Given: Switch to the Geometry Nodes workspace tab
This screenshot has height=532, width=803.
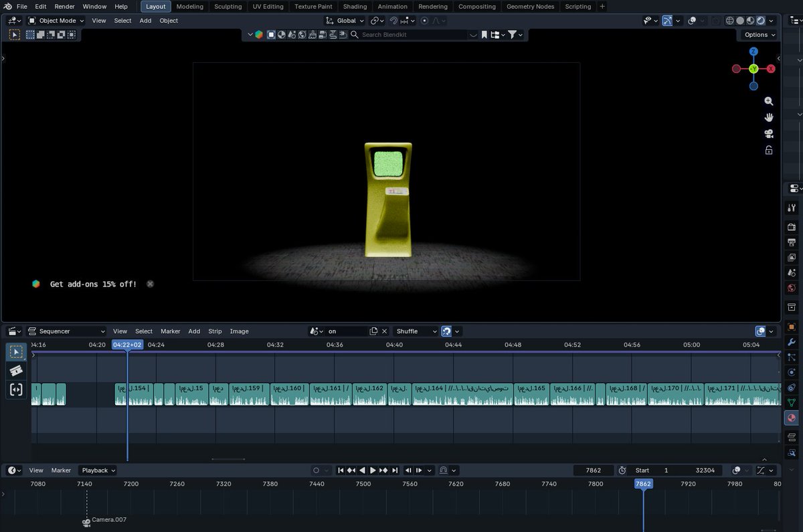Looking at the screenshot, I should pos(531,7).
